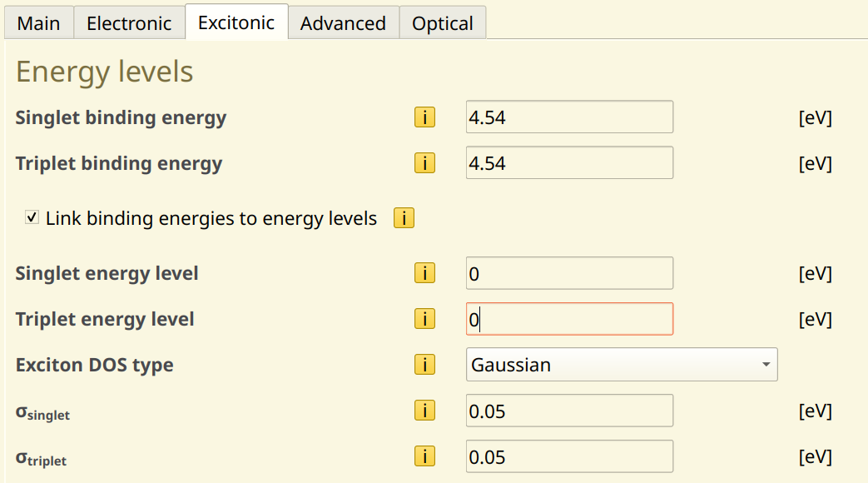Uncheck Link binding energies to energy levels

click(x=32, y=218)
